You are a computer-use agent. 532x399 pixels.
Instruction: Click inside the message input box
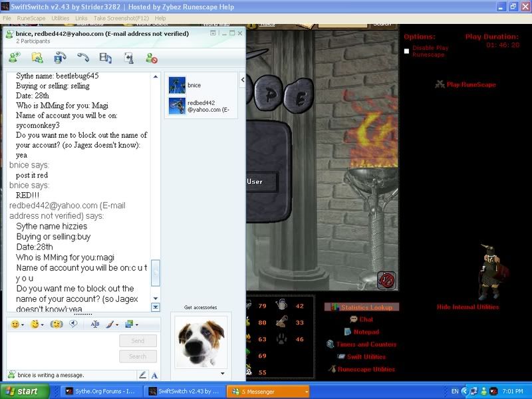coord(63,351)
